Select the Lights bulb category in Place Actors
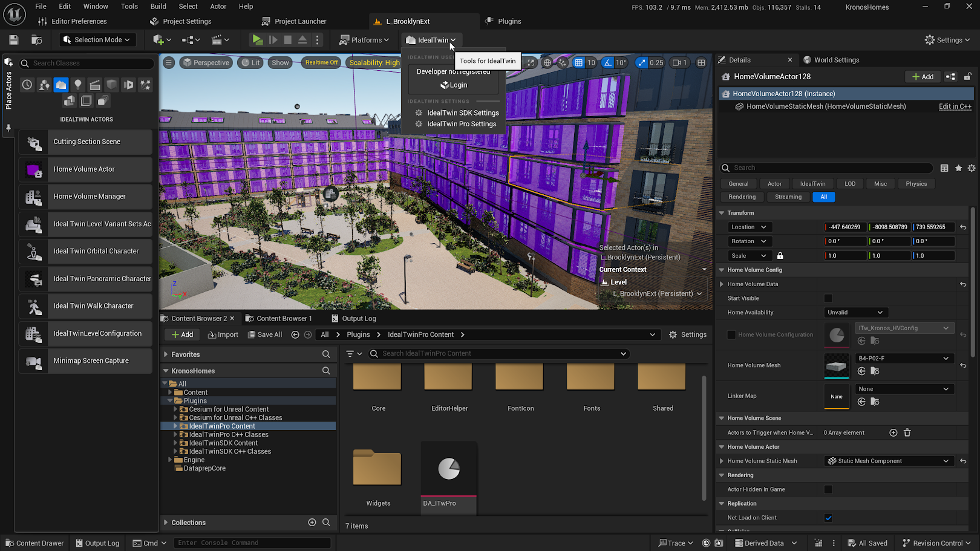The width and height of the screenshot is (980, 551). pyautogui.click(x=78, y=85)
